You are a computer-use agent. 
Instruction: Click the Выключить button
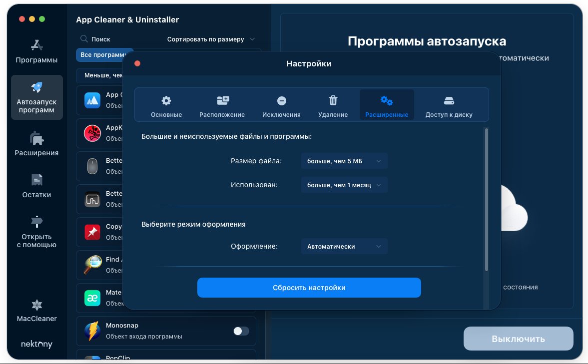(518, 339)
